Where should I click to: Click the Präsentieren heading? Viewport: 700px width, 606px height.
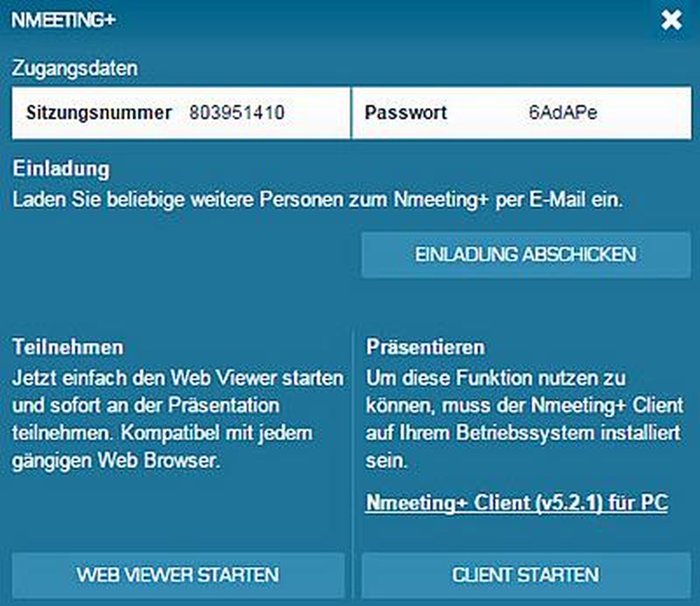tap(425, 347)
